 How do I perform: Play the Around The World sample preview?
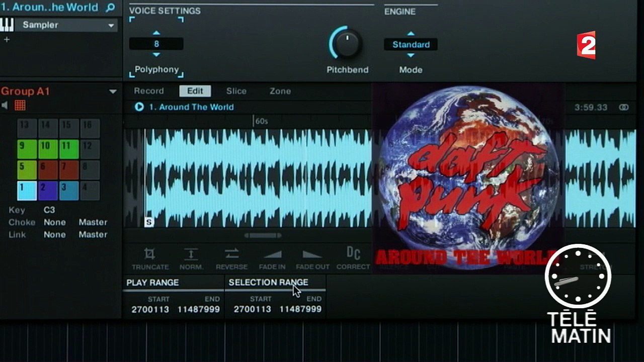pos(139,107)
